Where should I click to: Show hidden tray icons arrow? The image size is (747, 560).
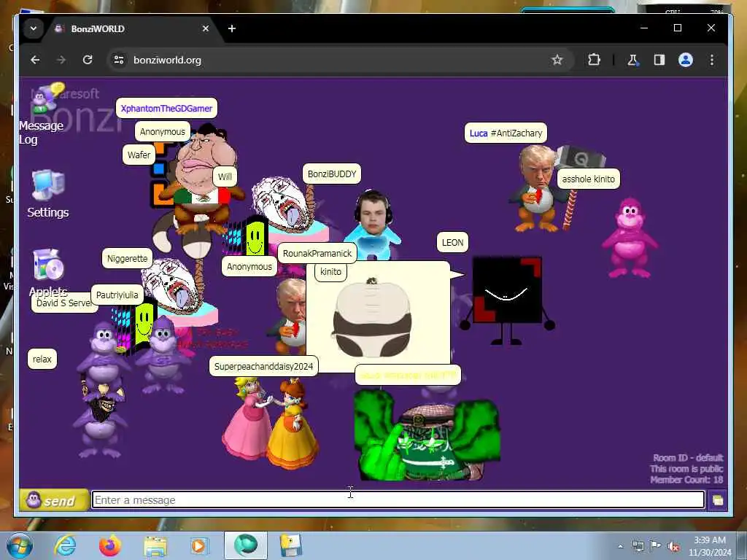[x=620, y=546]
